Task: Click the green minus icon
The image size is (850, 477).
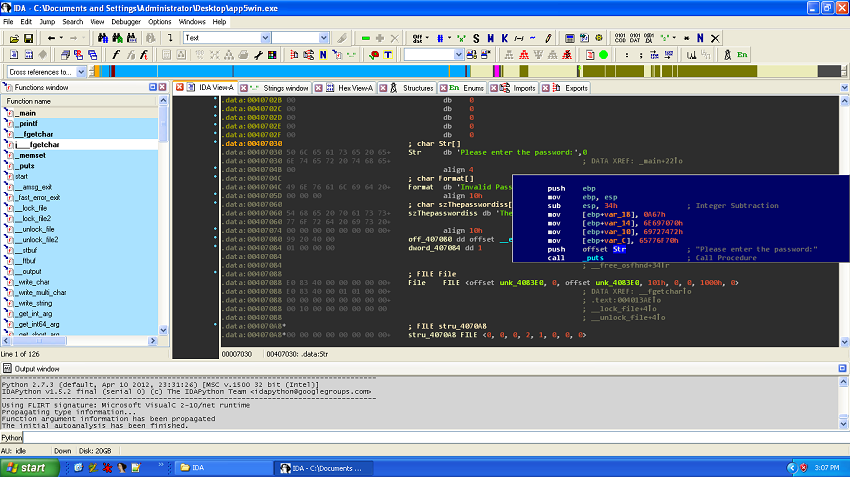Action: (x=366, y=38)
